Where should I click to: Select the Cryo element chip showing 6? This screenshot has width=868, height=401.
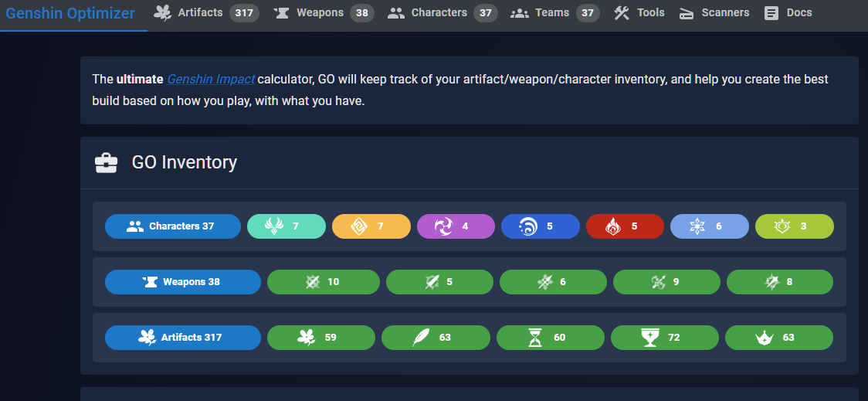[x=710, y=226]
